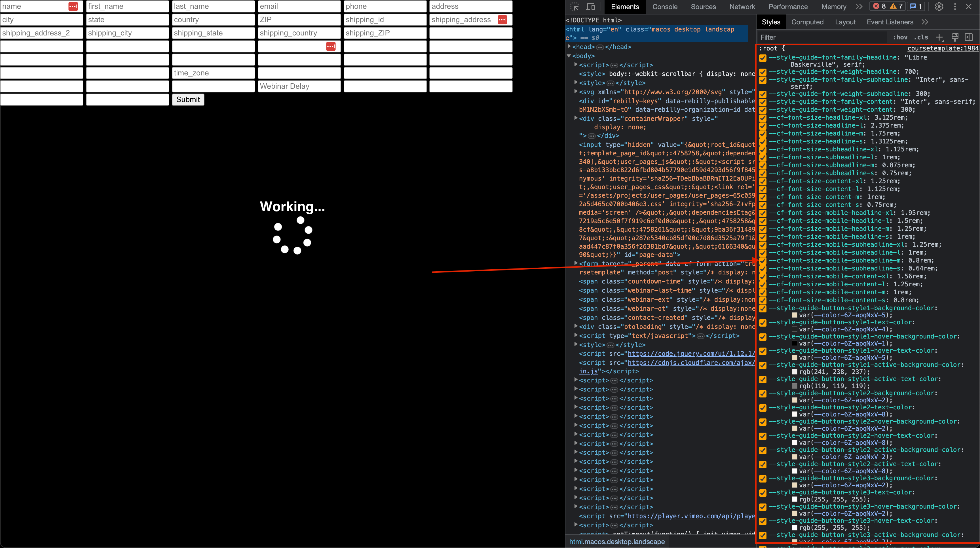Viewport: 980px width, 548px height.
Task: Click into the email input field
Action: [299, 6]
